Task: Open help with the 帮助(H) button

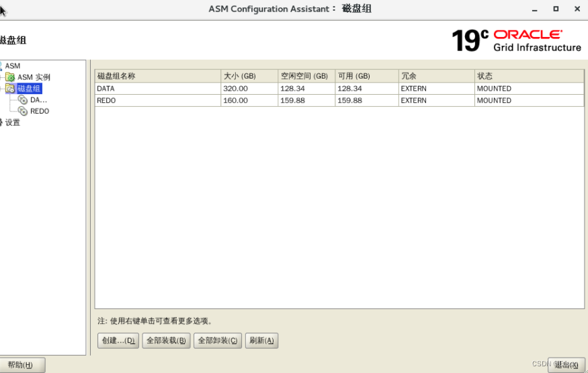Action: click(22, 365)
